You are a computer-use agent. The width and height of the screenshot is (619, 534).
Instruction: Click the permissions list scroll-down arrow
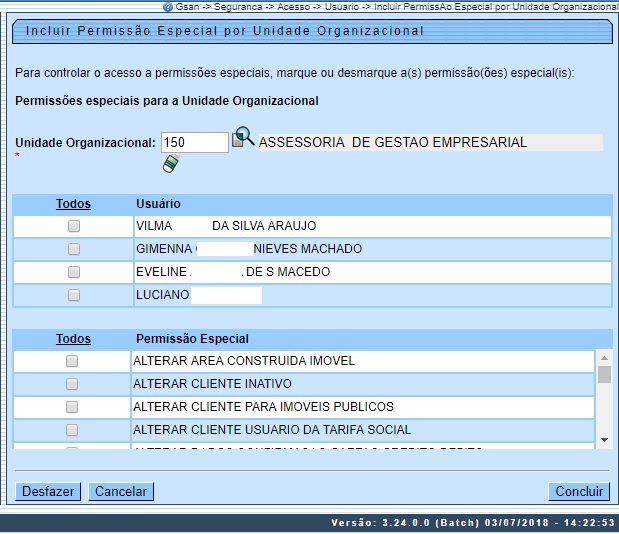click(604, 439)
